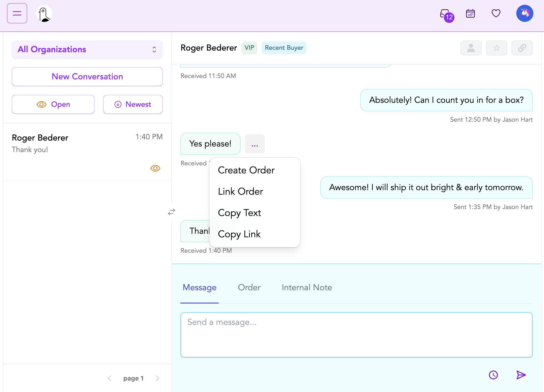Open the hamburger menu
The height and width of the screenshot is (392, 544).
17,13
